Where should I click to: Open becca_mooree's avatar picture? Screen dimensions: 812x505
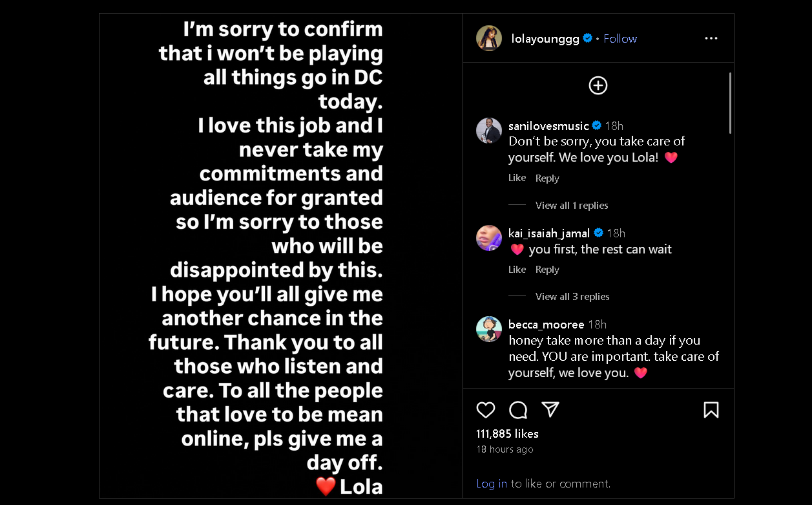[x=489, y=329]
